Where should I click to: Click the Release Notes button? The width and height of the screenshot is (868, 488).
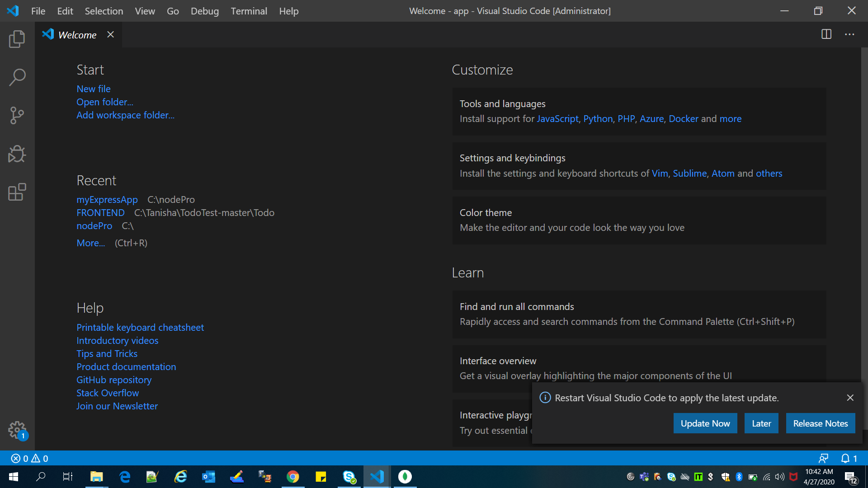820,423
